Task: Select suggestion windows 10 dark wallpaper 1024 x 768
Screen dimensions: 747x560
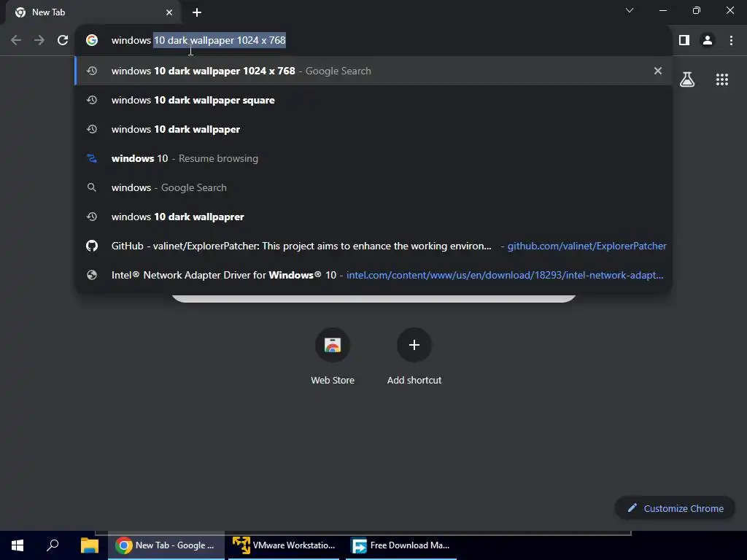Action: [x=373, y=71]
